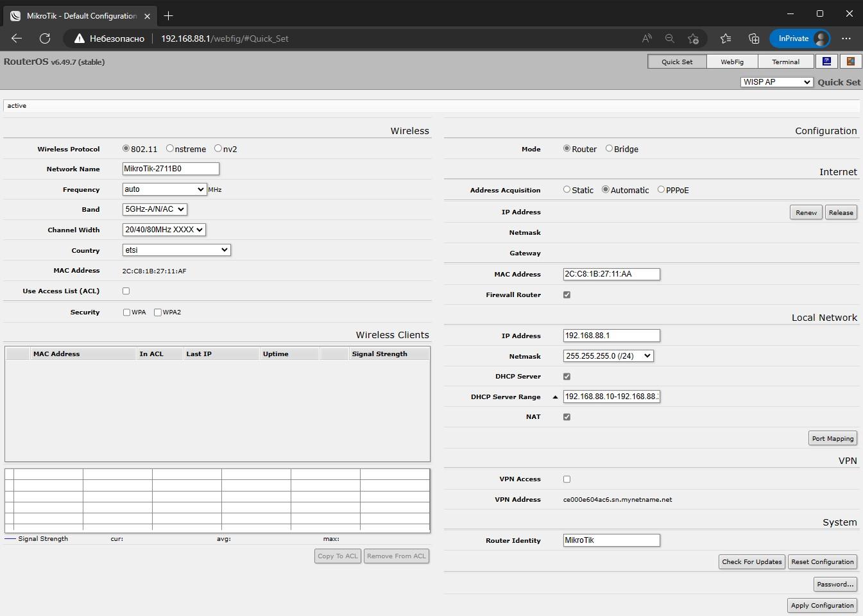Click the zoom out magnifier icon
Screen dimensions: 863x616
tap(670, 38)
